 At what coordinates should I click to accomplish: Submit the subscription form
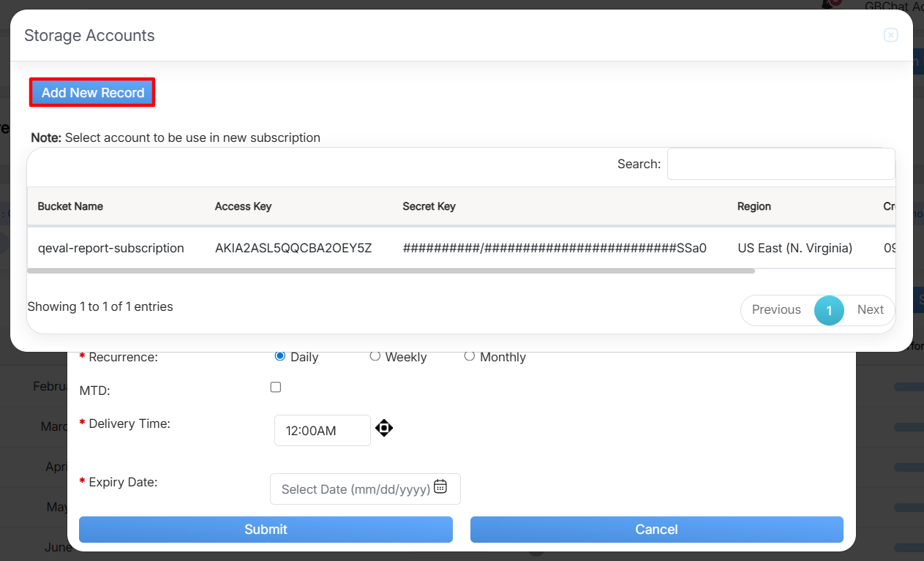pos(266,530)
